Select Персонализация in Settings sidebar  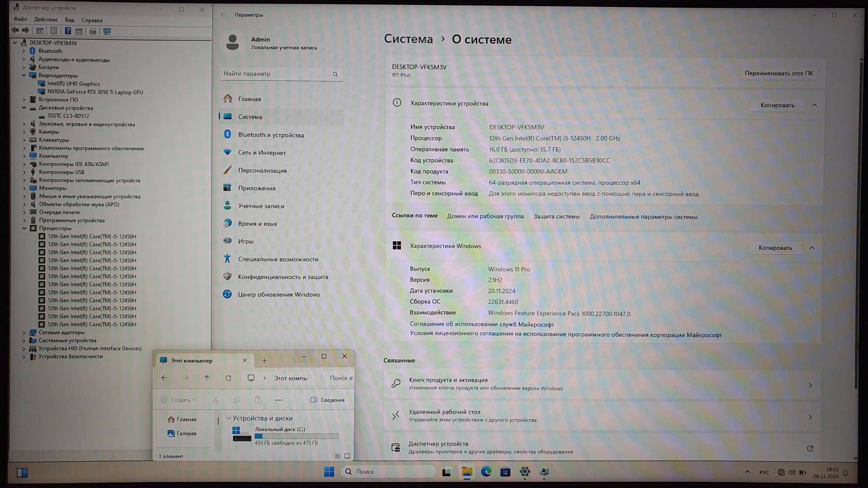click(x=262, y=170)
